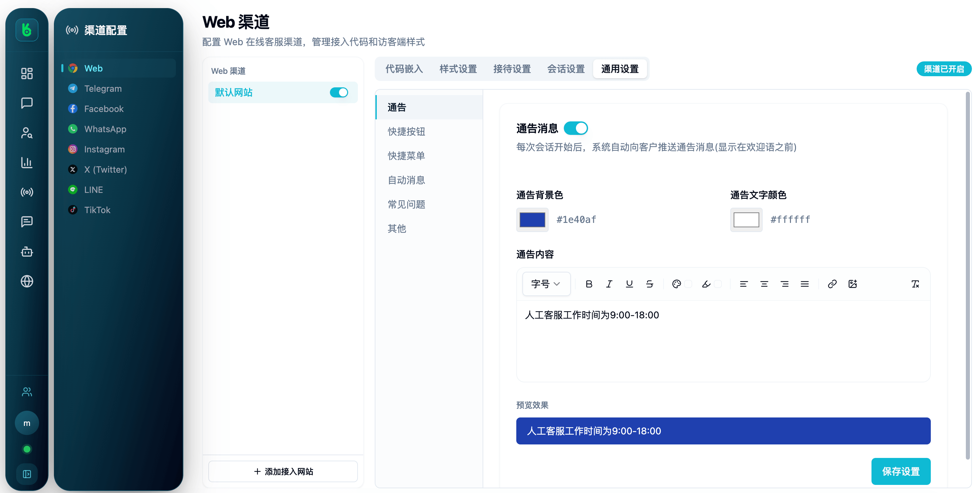The image size is (980, 493).
Task: Open the 字号 font size dropdown
Action: coord(546,284)
